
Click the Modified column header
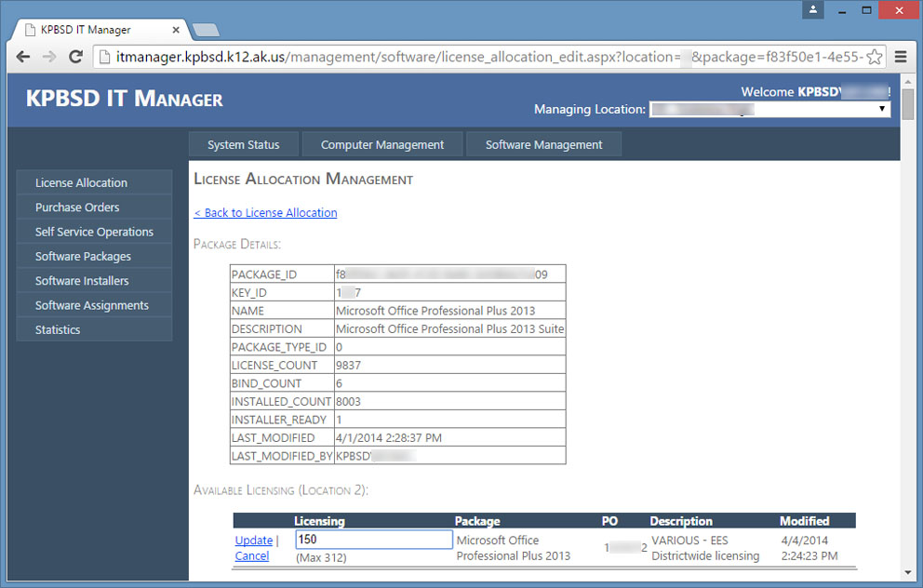pyautogui.click(x=805, y=521)
